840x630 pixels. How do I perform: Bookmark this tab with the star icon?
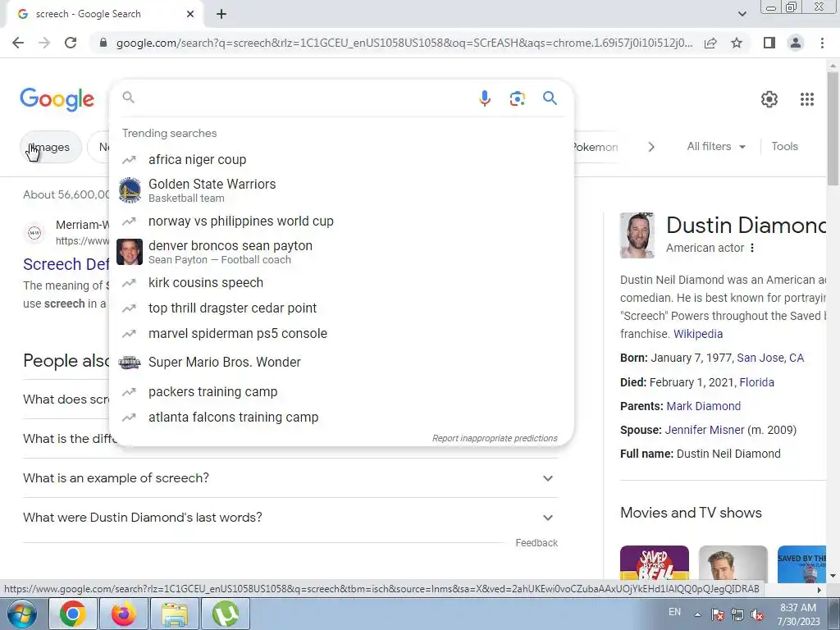[x=737, y=43]
